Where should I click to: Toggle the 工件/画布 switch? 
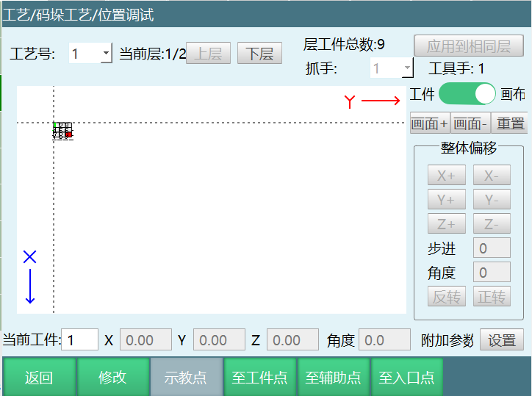(x=467, y=94)
